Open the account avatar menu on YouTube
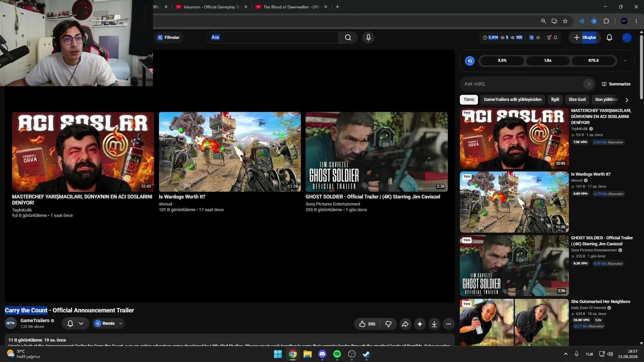The width and height of the screenshot is (644, 362). point(627,37)
